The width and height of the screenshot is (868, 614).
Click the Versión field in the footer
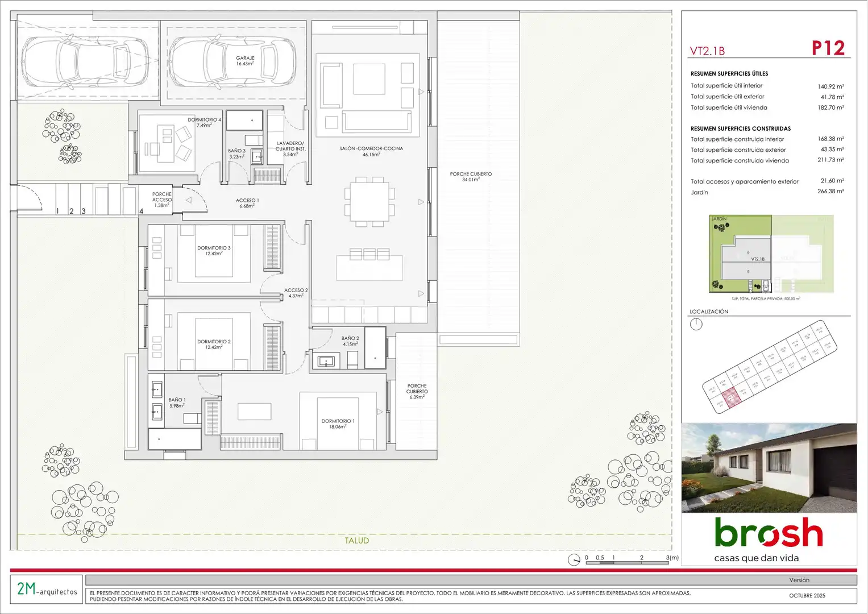point(799,580)
